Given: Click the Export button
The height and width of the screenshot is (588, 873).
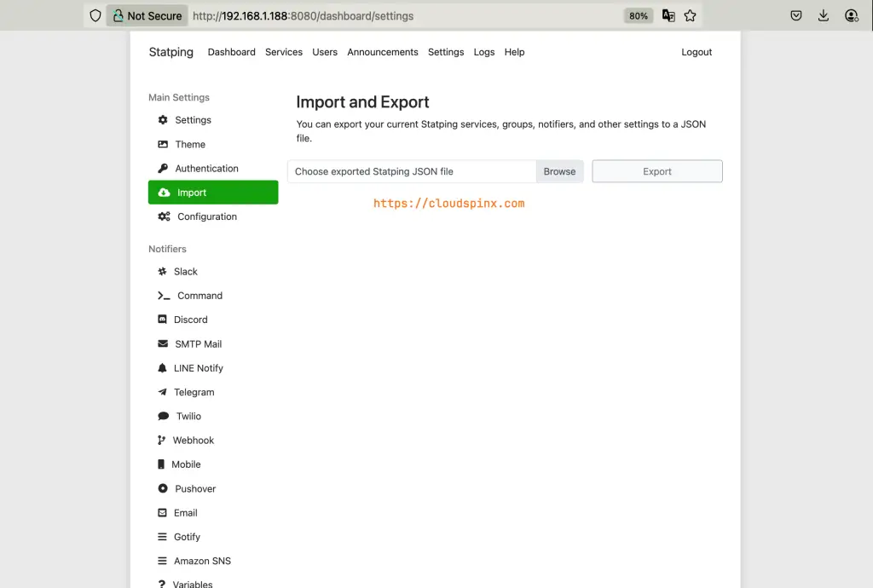Looking at the screenshot, I should (656, 170).
